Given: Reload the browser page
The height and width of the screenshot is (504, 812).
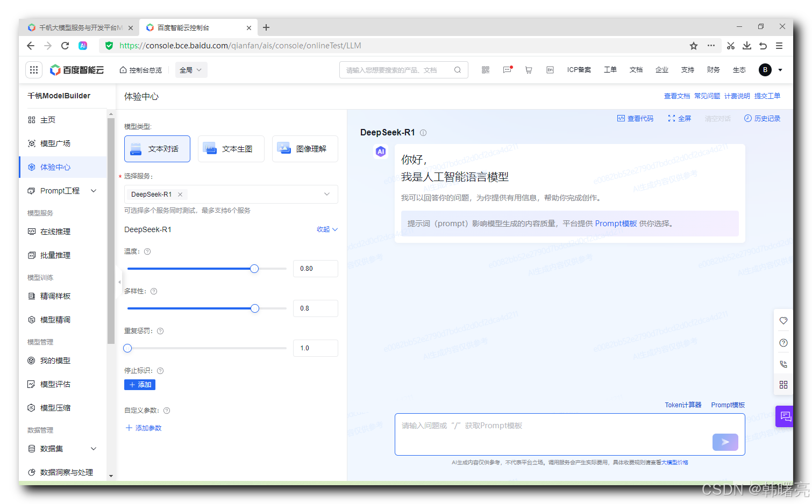Looking at the screenshot, I should 65,46.
